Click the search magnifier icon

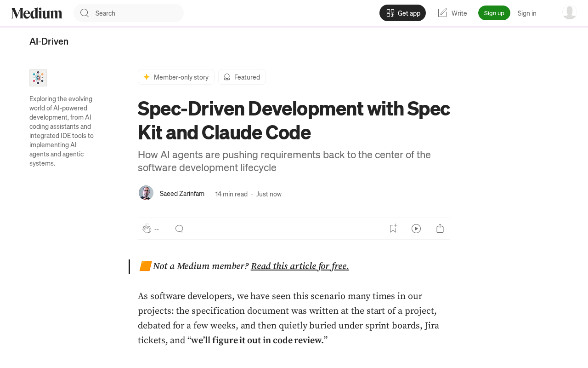click(x=85, y=13)
